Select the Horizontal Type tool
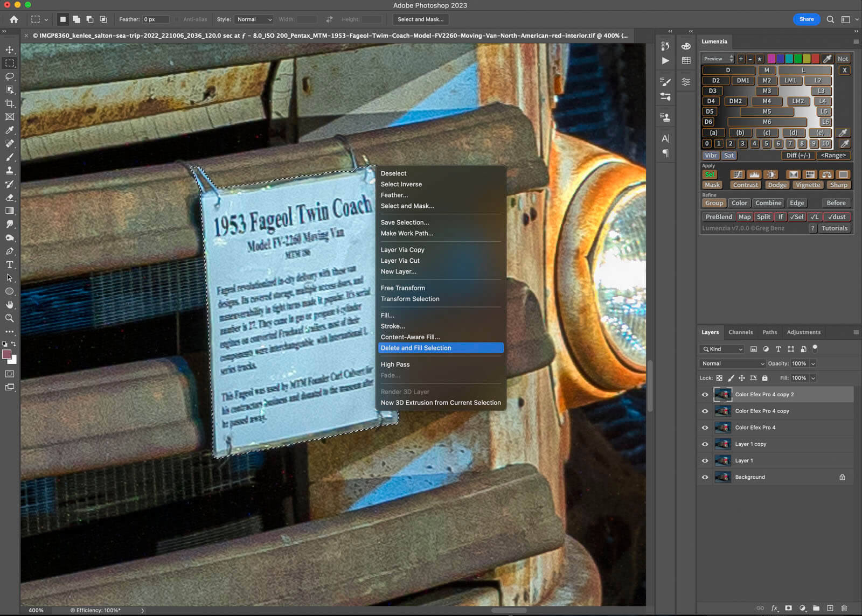Viewport: 862px width, 616px height. point(10,265)
